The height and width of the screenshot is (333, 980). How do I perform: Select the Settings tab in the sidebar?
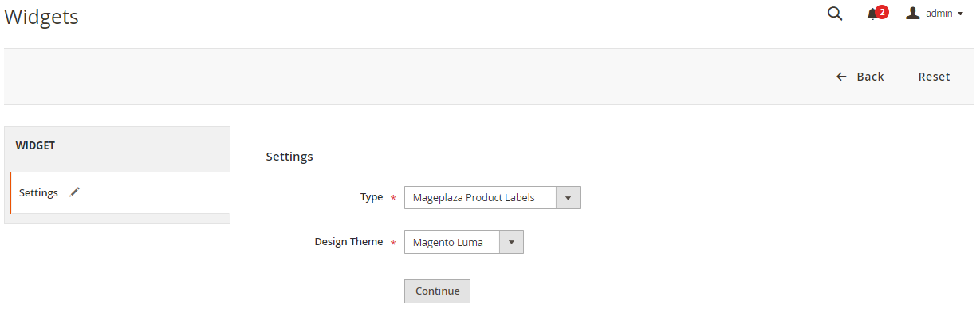tap(38, 192)
